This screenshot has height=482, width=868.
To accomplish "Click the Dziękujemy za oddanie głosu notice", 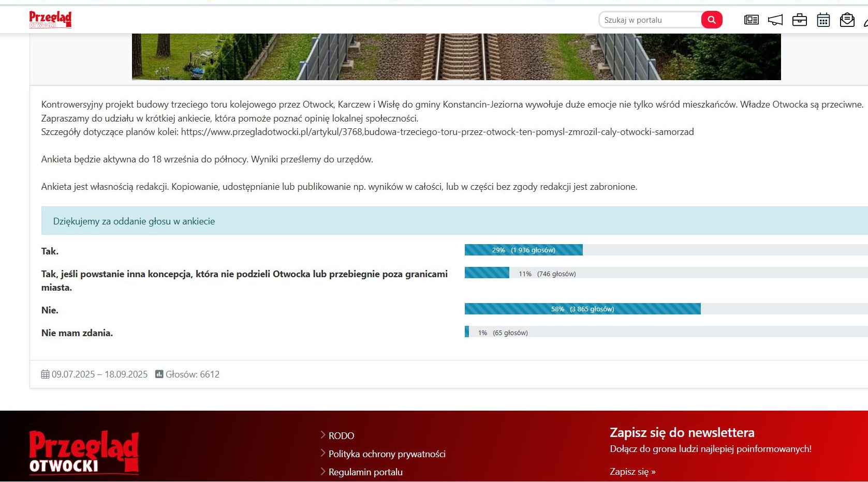I will tap(454, 221).
